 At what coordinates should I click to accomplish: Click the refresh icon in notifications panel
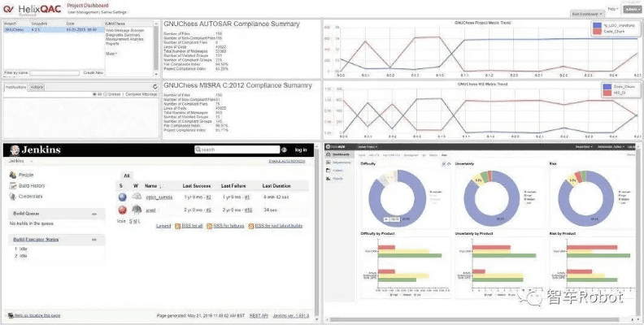[154, 85]
